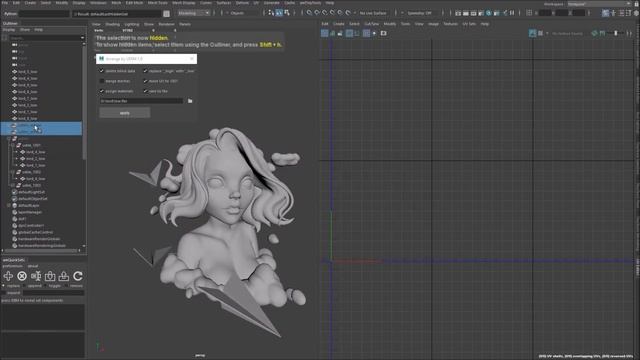Open the Renderer menu in viewport panel
Viewport: 640px width, 360px height.
click(x=166, y=24)
